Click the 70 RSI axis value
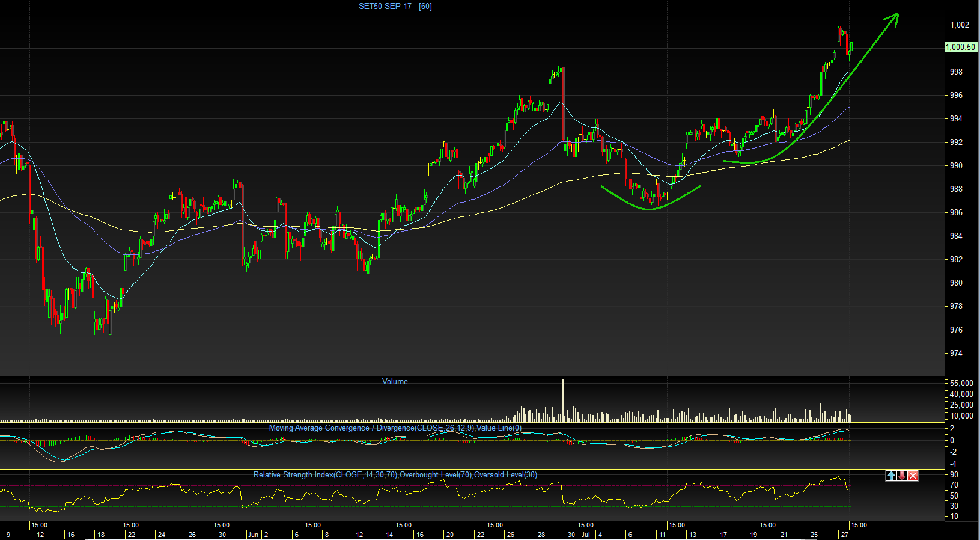The image size is (980, 540). coord(954,485)
